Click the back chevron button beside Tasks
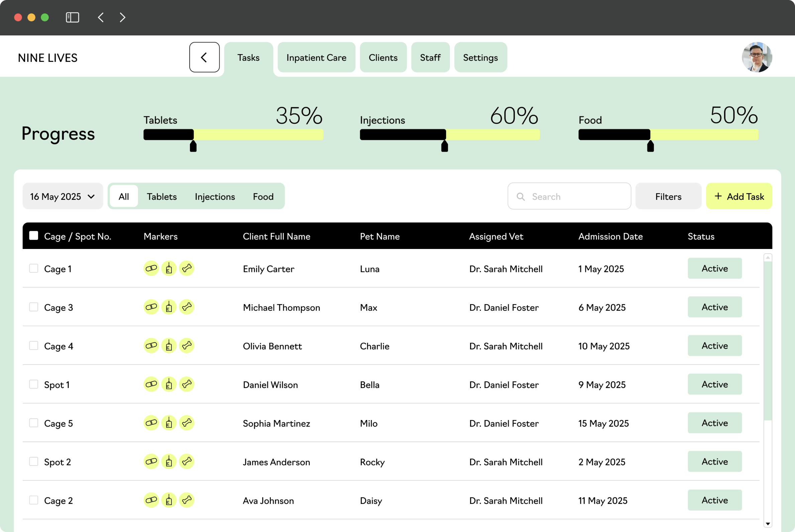795x532 pixels. coord(204,57)
